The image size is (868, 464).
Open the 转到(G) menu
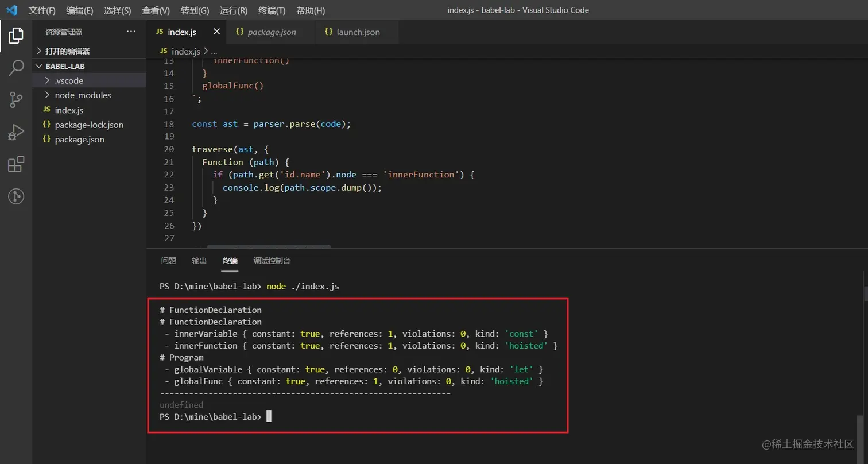click(195, 10)
